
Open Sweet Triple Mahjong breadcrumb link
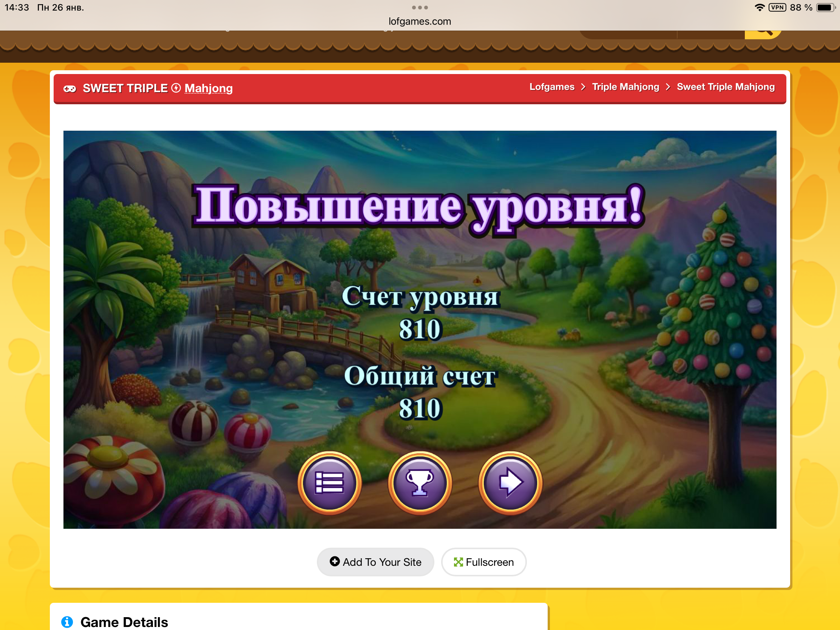click(725, 87)
